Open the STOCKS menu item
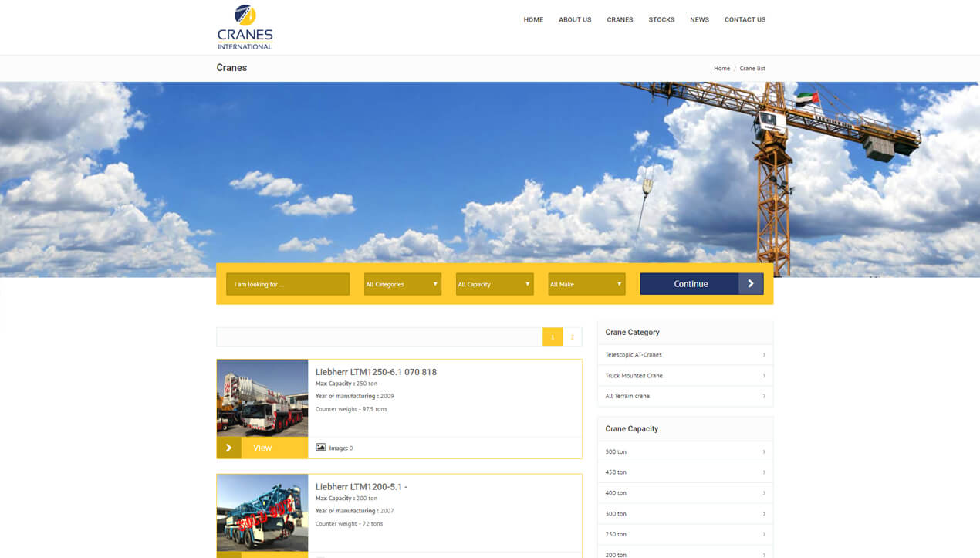 [661, 20]
